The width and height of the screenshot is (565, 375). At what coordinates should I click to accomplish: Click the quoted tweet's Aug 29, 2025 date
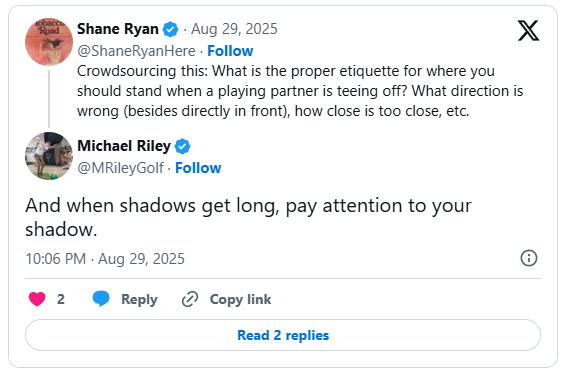(x=234, y=29)
